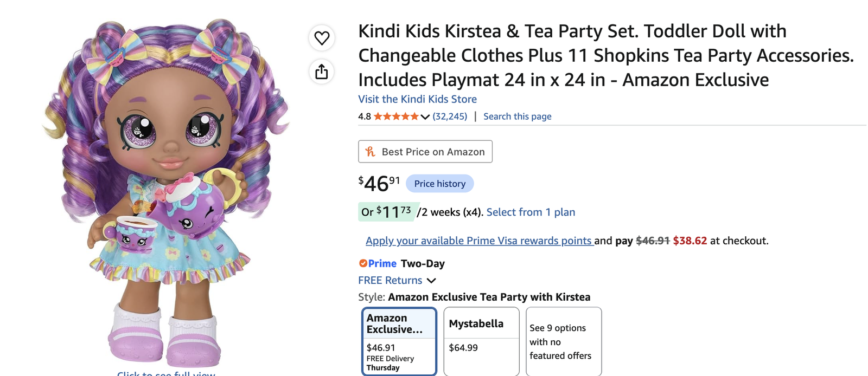
Task: Select the Amazon Exclusive style option
Action: [399, 341]
